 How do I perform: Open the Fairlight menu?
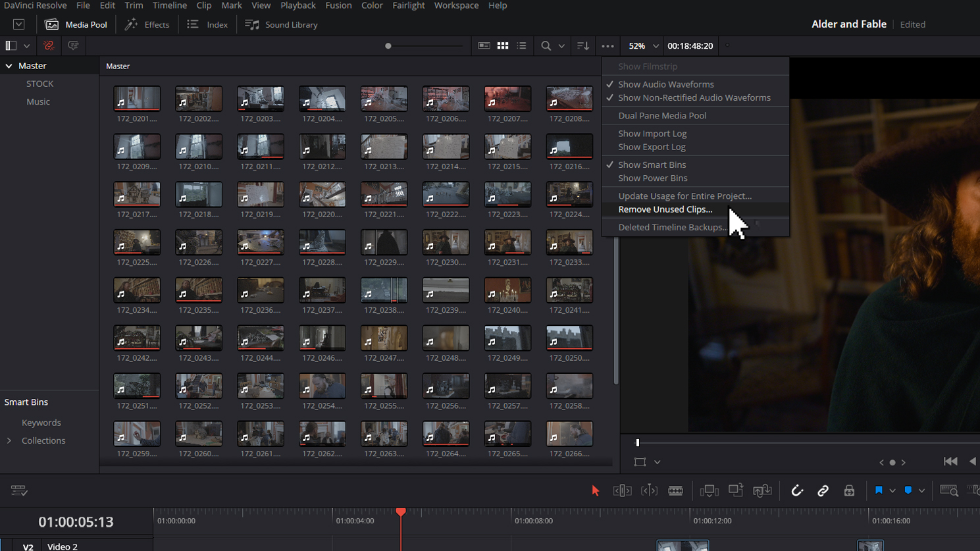coord(408,5)
